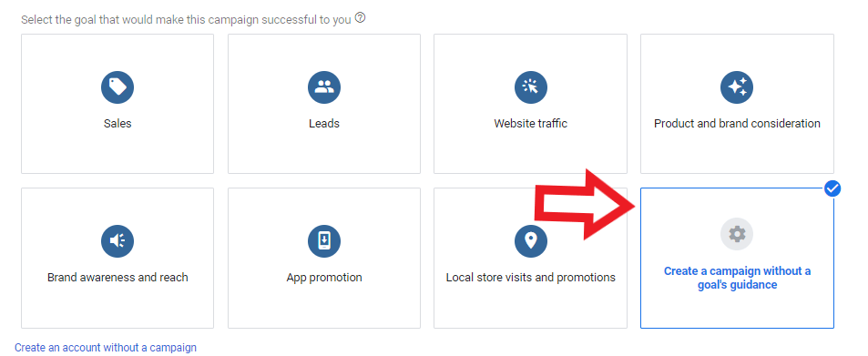868x356 pixels.
Task: Click the Website traffic cursor icon
Action: tap(530, 87)
